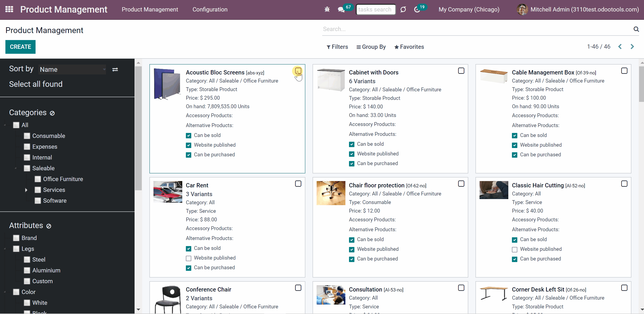Check the Office Furniture category

pos(38,179)
